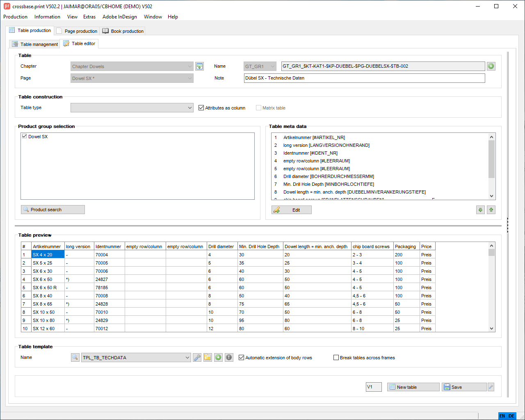Viewport: 525px width, 420px height.
Task: Uncheck the Dowel SX product group
Action: click(25, 136)
